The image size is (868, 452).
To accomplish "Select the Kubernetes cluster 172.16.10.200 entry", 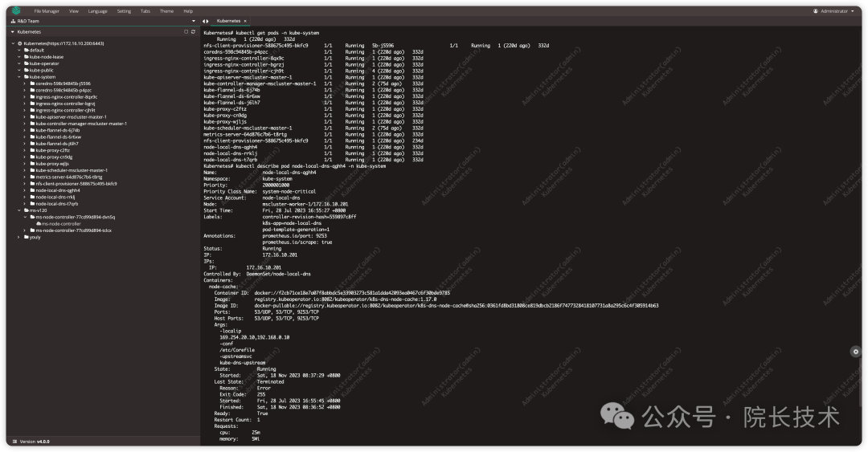I will (x=63, y=43).
